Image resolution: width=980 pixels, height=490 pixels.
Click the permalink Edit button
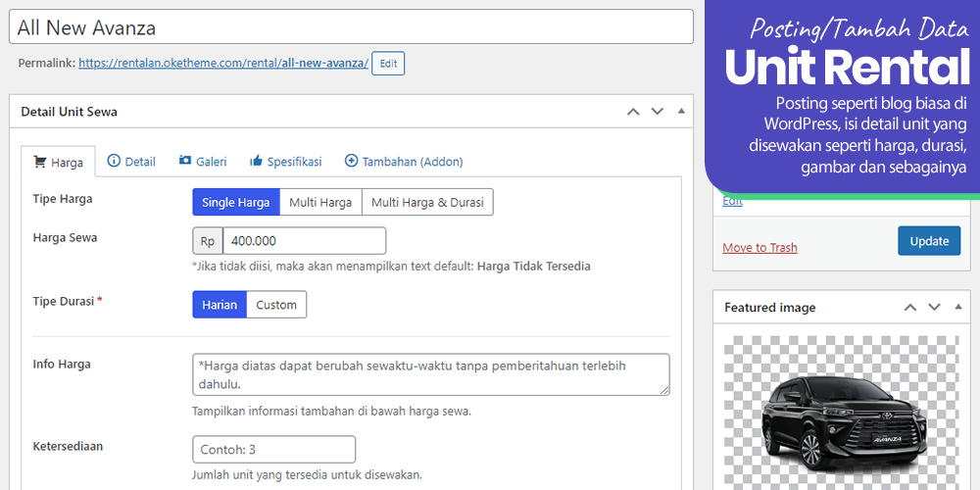pyautogui.click(x=388, y=64)
